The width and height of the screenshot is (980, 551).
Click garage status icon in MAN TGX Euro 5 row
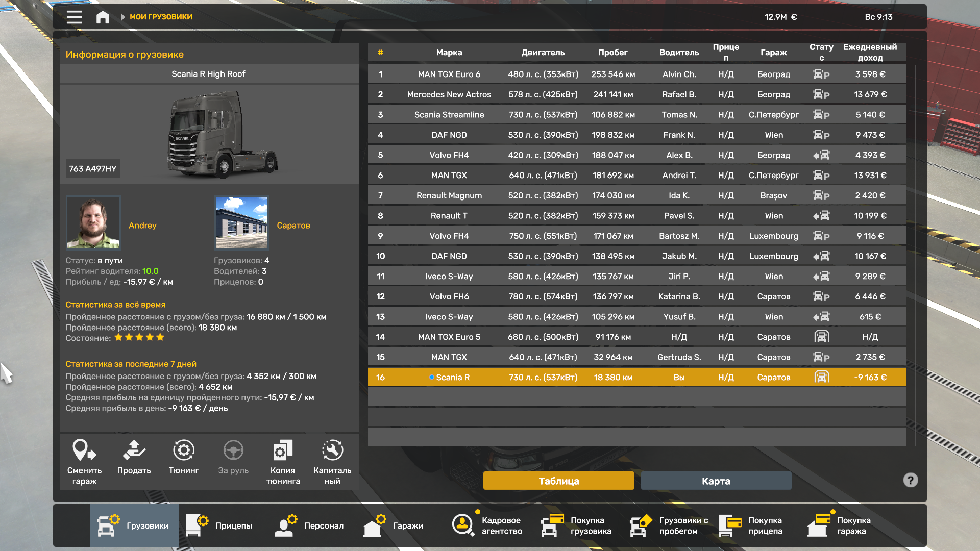821,337
